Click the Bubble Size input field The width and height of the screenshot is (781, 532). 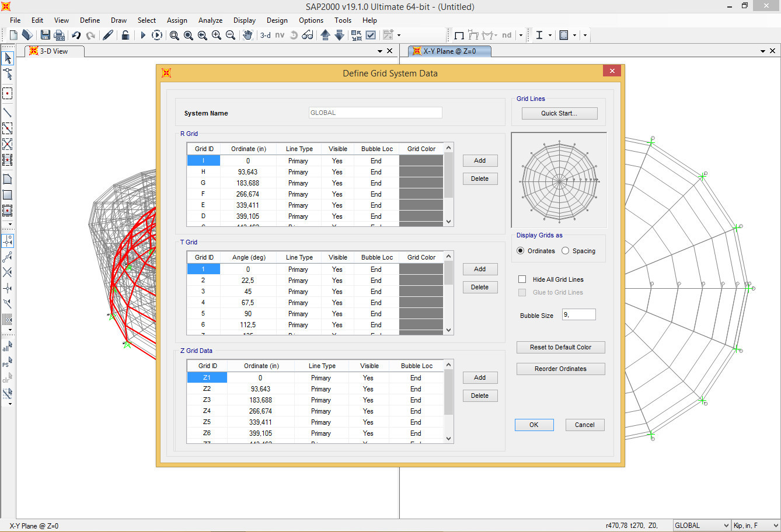click(578, 314)
